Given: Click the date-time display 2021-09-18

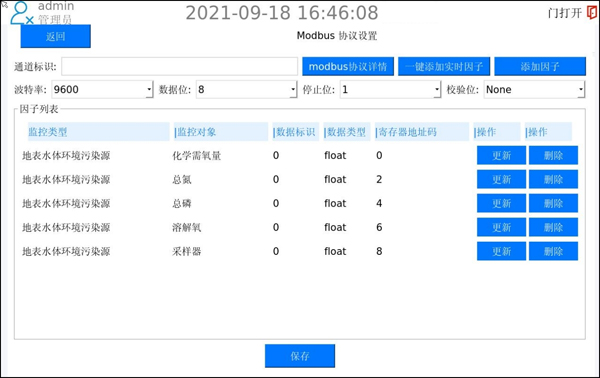Looking at the screenshot, I should tap(282, 13).
